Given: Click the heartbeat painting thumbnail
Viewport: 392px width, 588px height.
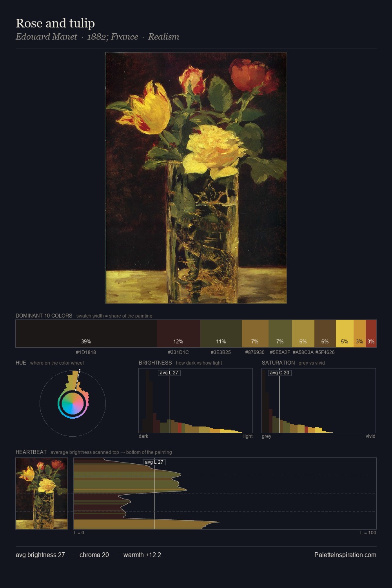Looking at the screenshot, I should pos(42,494).
